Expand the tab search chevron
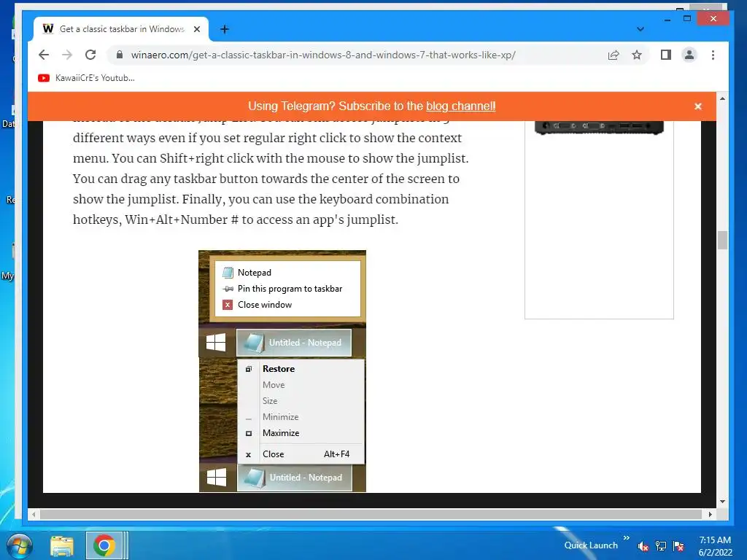 coord(640,29)
